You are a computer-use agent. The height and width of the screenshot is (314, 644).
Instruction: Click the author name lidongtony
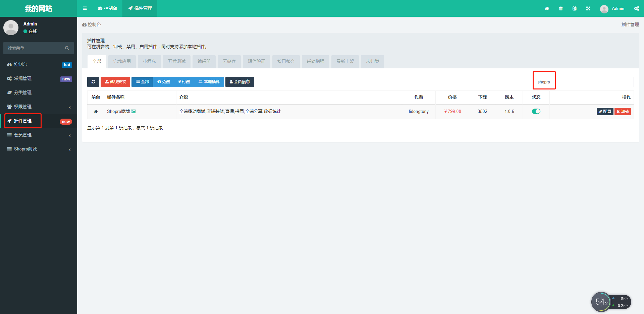pyautogui.click(x=419, y=112)
